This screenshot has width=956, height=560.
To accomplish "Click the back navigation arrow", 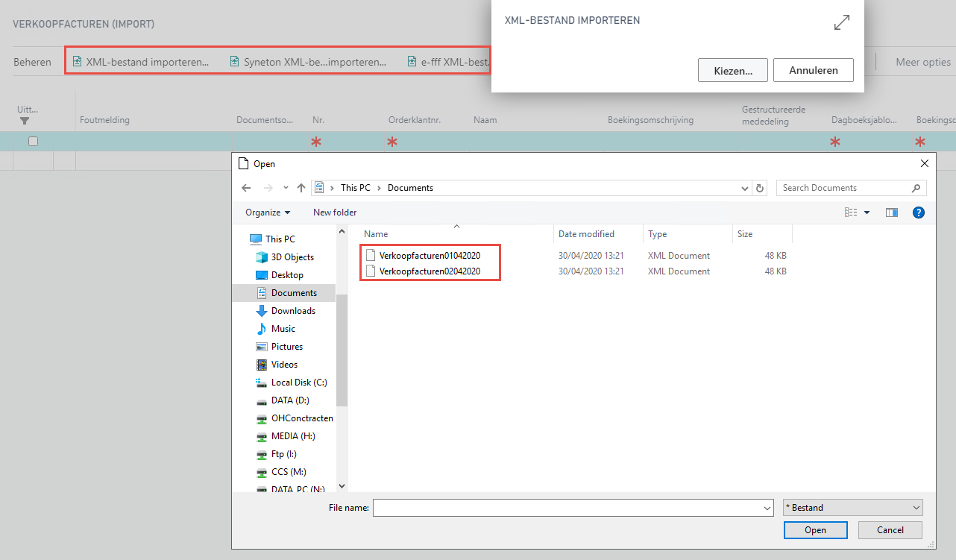I will [x=247, y=188].
